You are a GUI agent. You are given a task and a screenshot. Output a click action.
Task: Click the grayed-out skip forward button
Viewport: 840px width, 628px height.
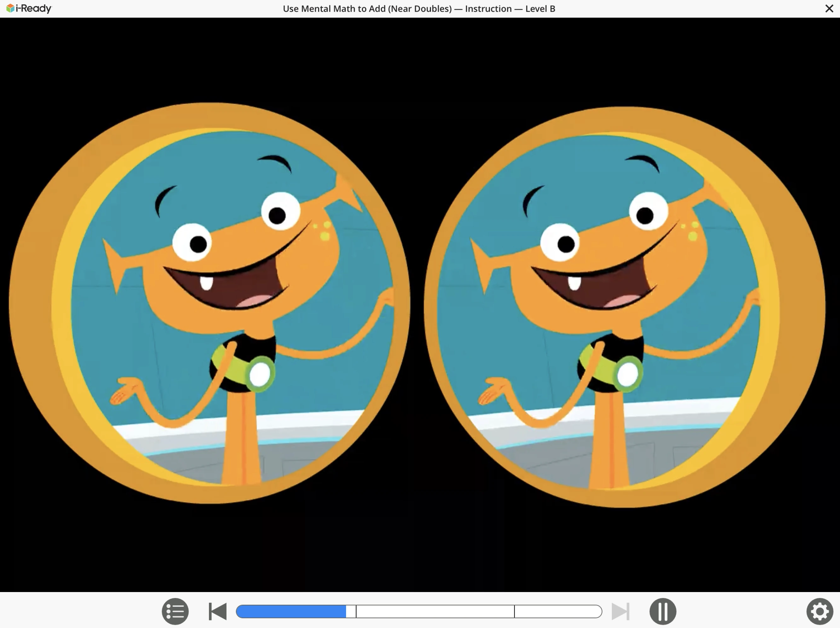click(621, 611)
